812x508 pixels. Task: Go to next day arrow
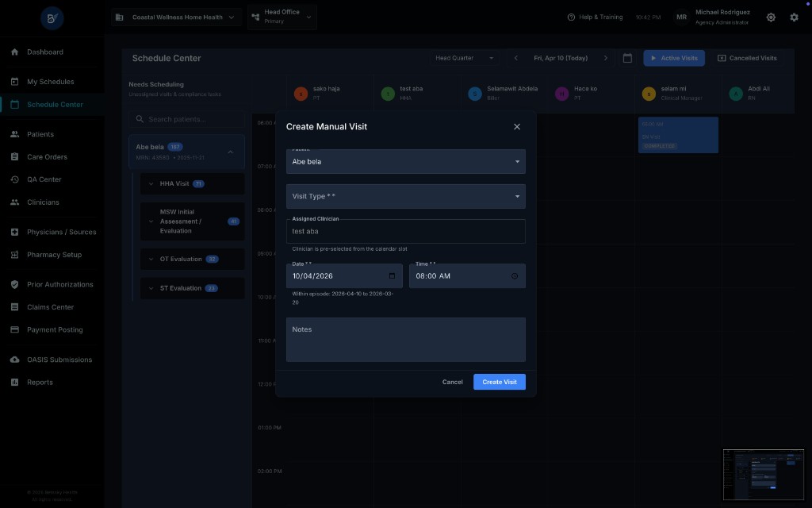pyautogui.click(x=605, y=58)
